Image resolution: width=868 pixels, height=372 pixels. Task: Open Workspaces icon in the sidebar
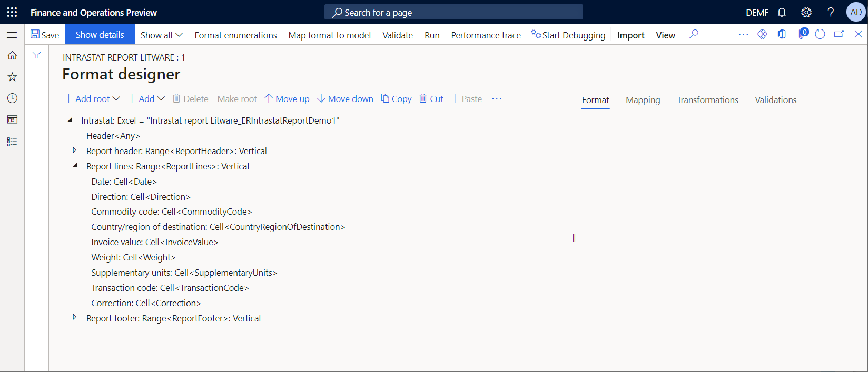[12, 120]
